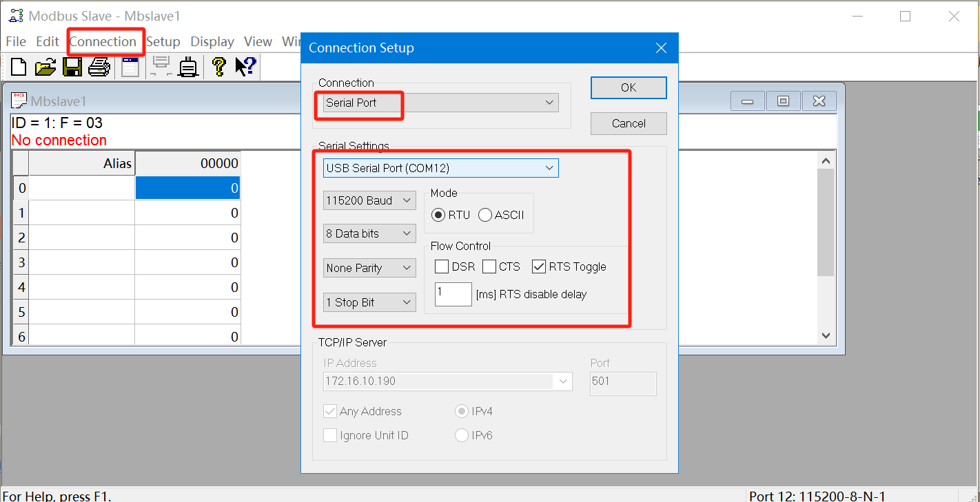This screenshot has width=980, height=502.
Task: Open the File menu
Action: [x=16, y=41]
